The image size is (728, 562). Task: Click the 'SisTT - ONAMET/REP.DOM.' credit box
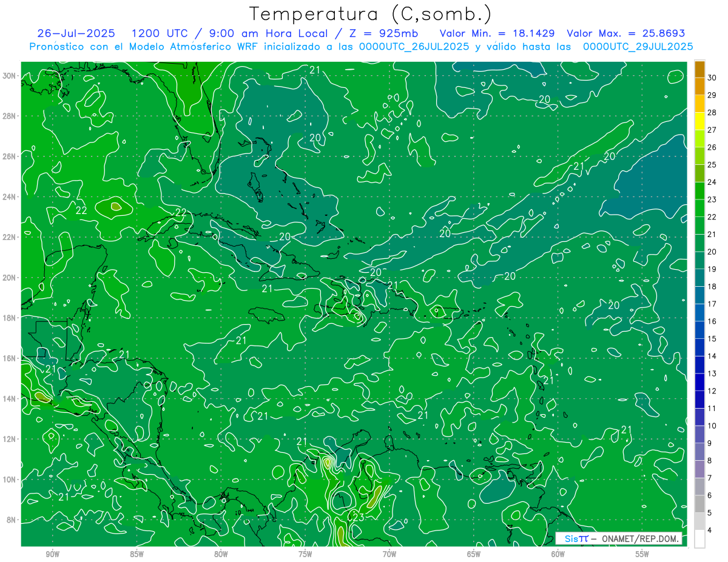click(619, 538)
